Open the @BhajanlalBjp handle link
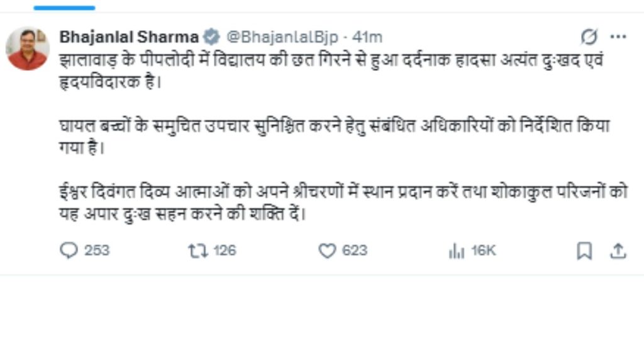The image size is (644, 362). [x=281, y=37]
